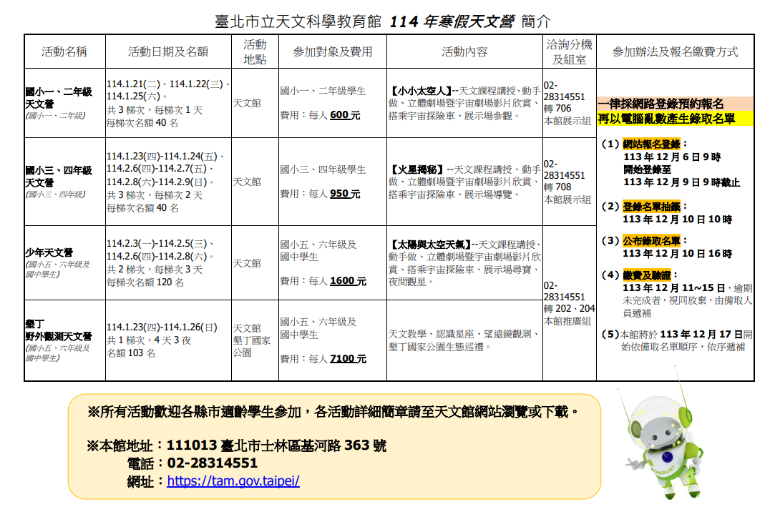Image resolution: width=770 pixels, height=532 pixels.
Task: Select the 1600元 fee amount
Action: click(x=348, y=281)
